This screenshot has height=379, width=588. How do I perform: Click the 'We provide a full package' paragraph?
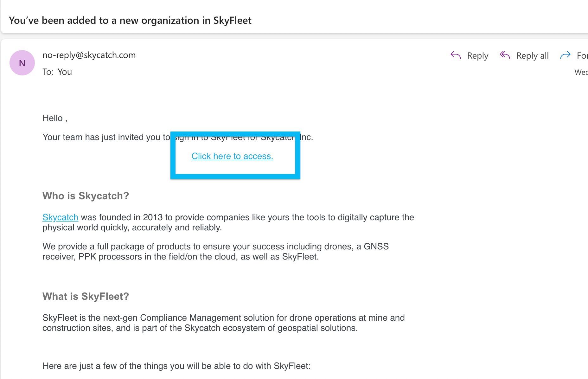coord(215,252)
